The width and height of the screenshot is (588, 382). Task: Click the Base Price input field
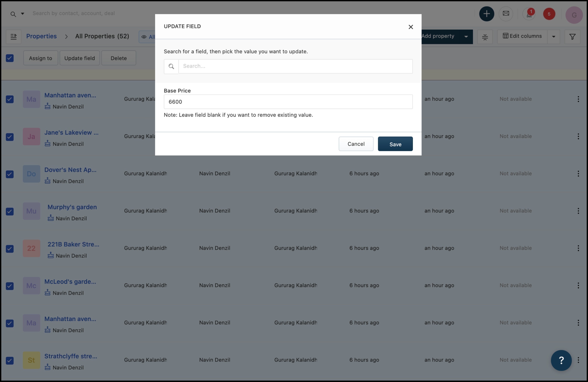[x=288, y=102]
